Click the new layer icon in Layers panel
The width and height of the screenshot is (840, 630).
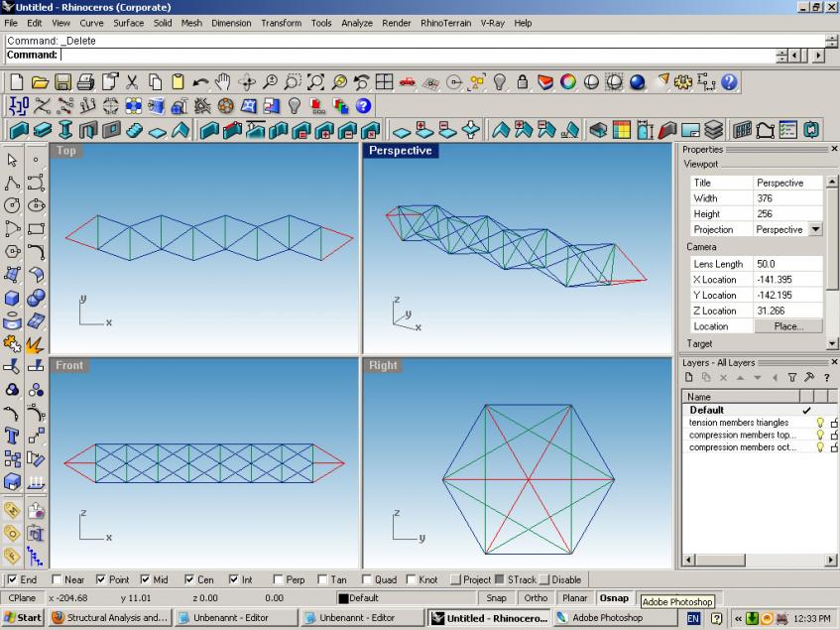tap(689, 378)
